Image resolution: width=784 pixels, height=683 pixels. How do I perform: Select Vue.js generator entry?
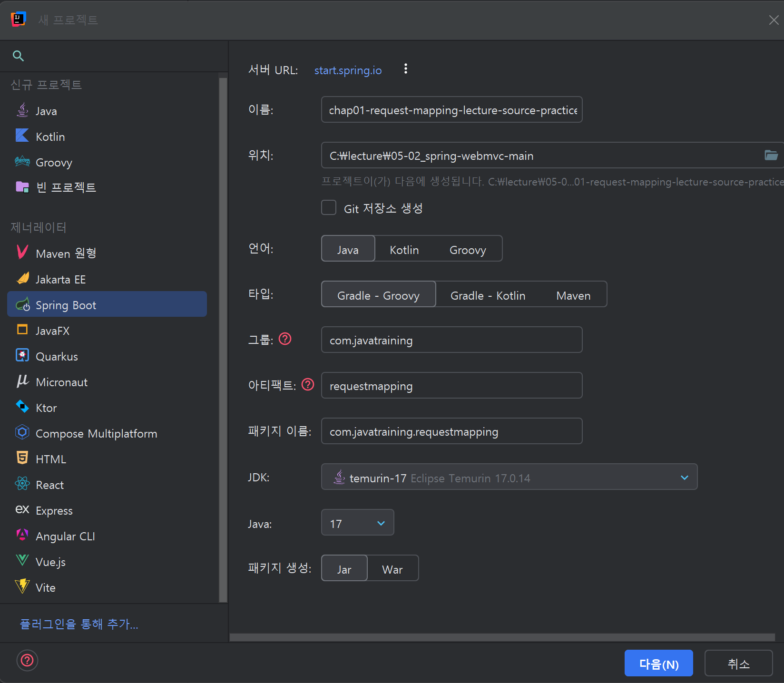coord(107,562)
